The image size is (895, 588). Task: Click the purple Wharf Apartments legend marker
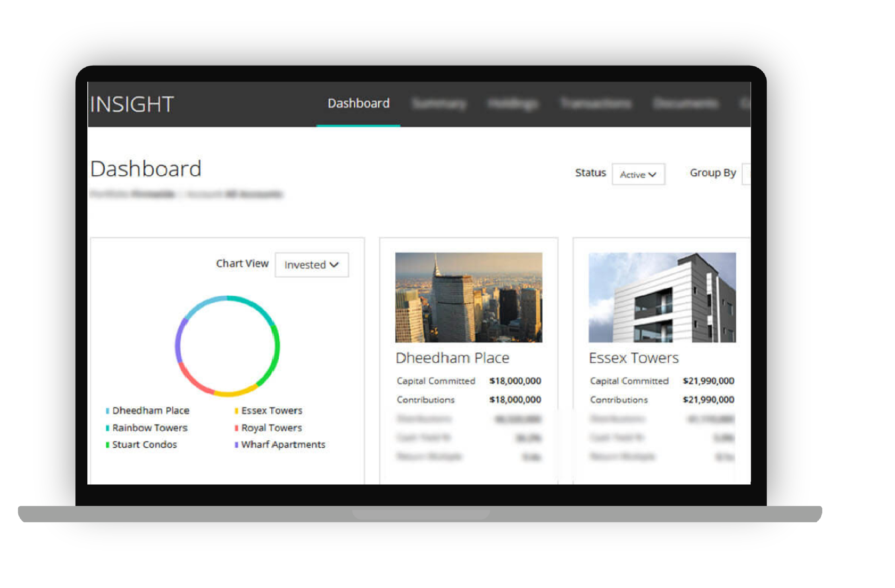pos(236,445)
